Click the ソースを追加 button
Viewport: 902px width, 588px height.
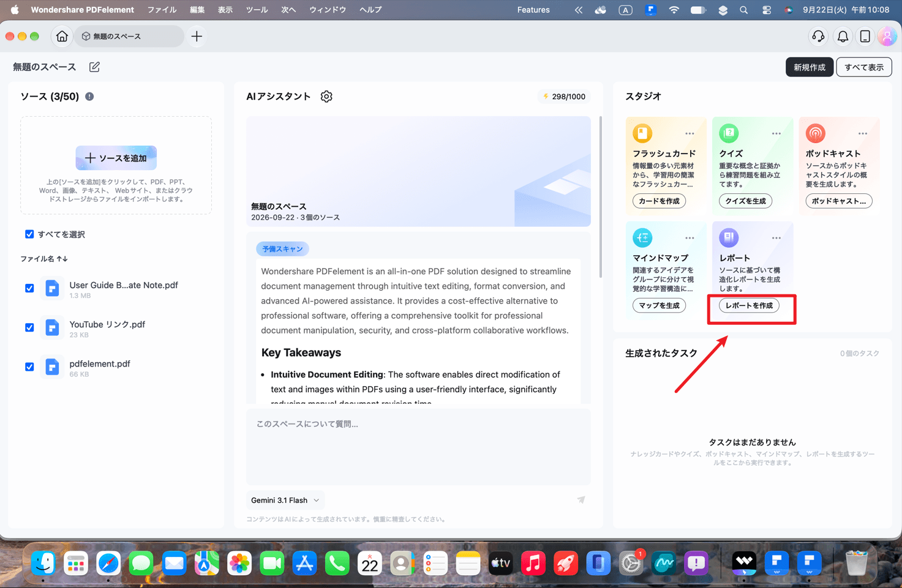tap(116, 158)
